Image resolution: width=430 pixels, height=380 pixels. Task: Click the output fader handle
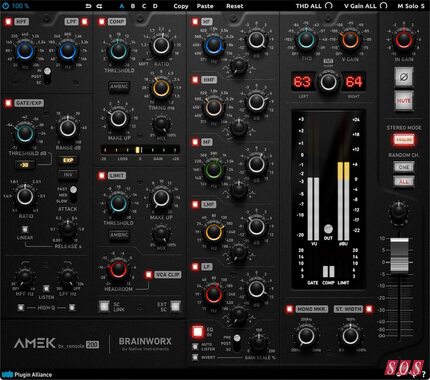399,254
